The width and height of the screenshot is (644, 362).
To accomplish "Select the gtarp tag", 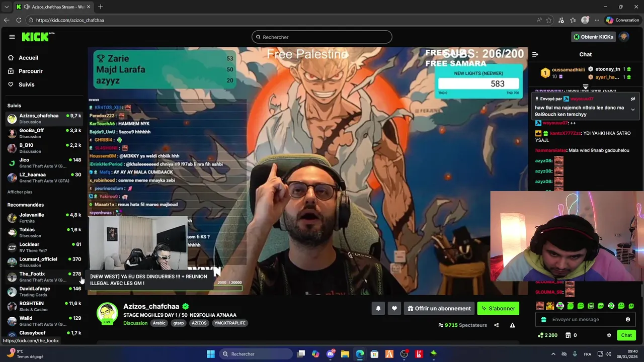I will point(179,323).
